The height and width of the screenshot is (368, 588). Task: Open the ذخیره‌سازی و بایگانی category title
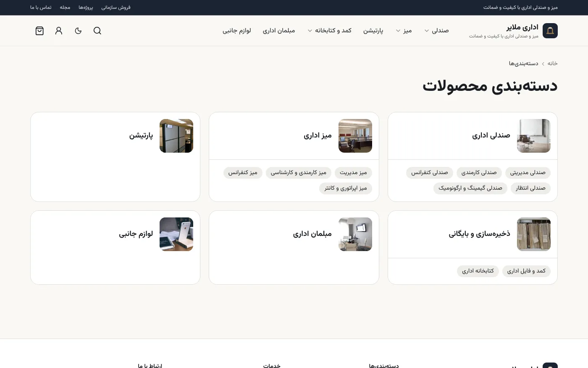point(480,234)
